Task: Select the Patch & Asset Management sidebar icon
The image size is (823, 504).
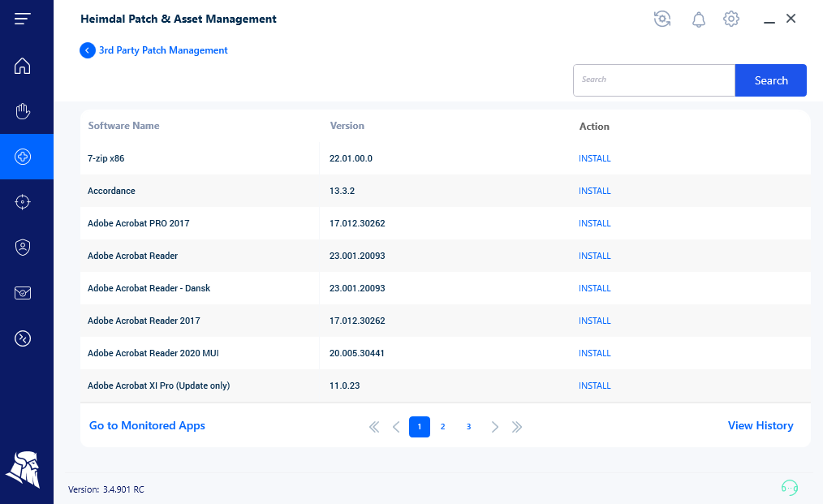Action: (23, 157)
